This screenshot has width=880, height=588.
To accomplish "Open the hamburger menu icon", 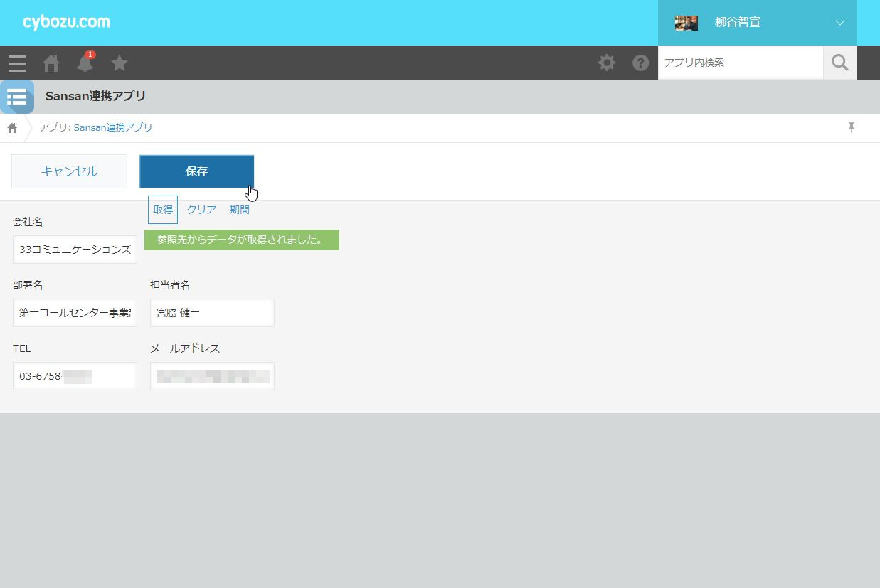I will (17, 63).
